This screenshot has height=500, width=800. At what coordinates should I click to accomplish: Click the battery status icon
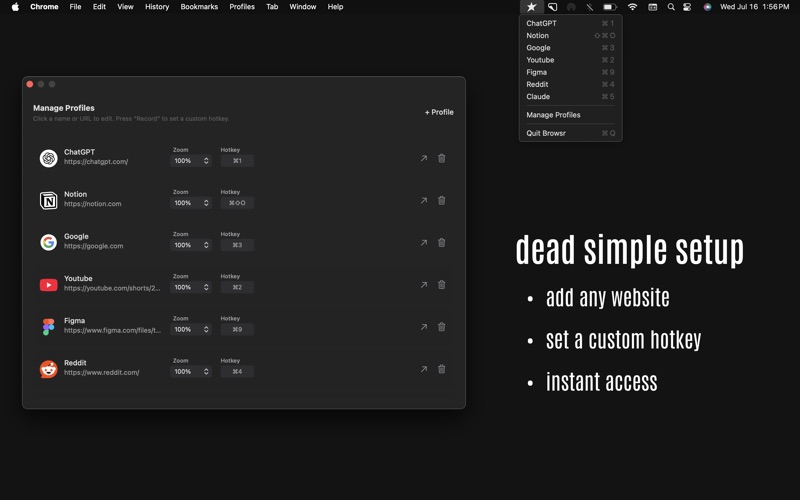[610, 7]
